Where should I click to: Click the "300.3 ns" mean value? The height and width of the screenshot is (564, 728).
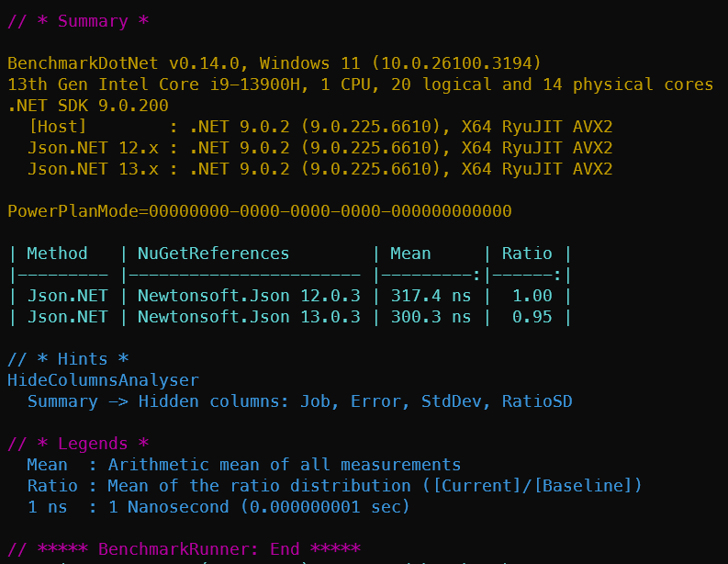coord(431,317)
